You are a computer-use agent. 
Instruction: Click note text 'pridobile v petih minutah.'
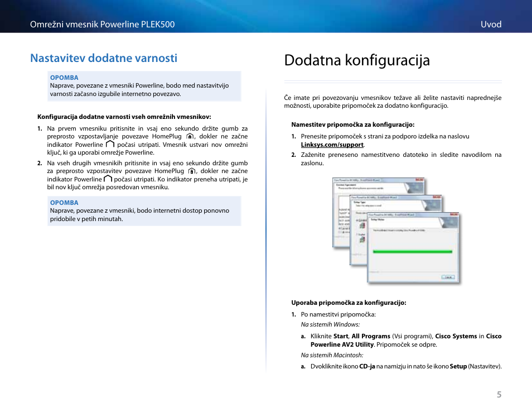point(86,219)
